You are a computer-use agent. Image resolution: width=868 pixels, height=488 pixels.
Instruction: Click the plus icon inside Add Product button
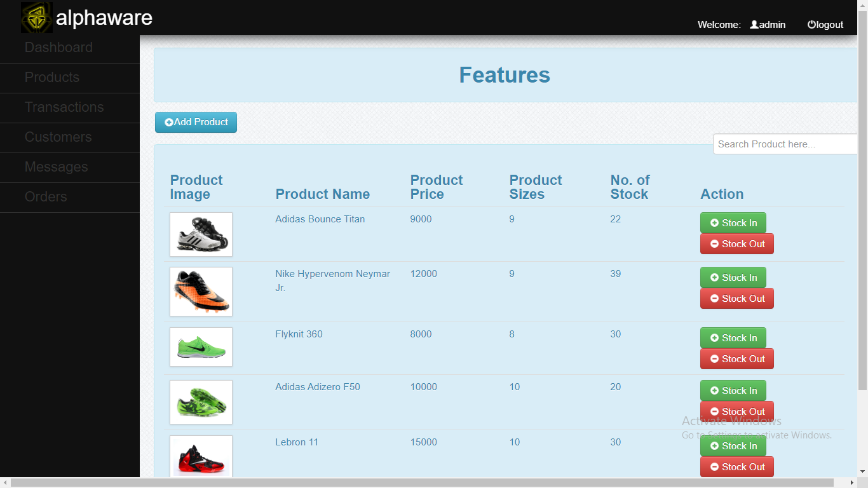(x=169, y=122)
